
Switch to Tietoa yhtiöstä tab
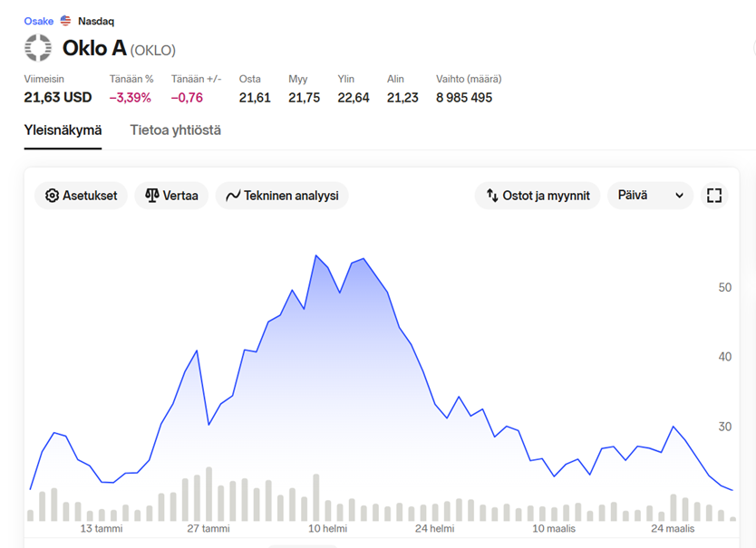pyautogui.click(x=176, y=130)
